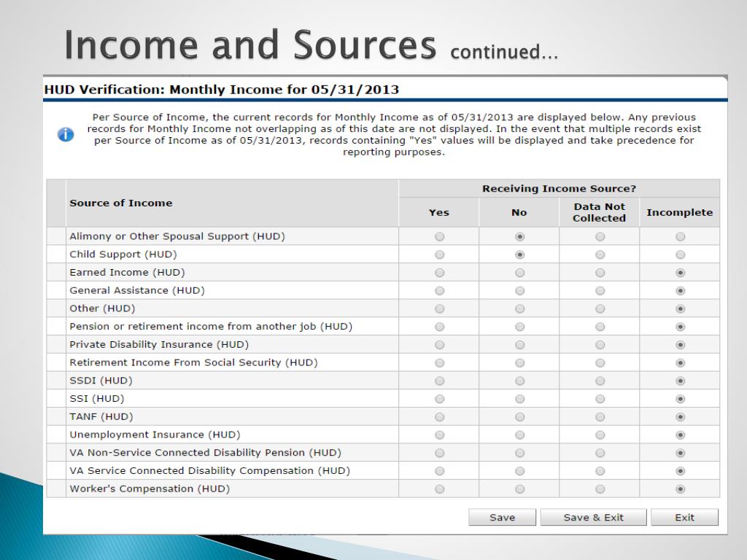Select No for Child Support (HUD)
747x560 pixels.
tap(519, 254)
